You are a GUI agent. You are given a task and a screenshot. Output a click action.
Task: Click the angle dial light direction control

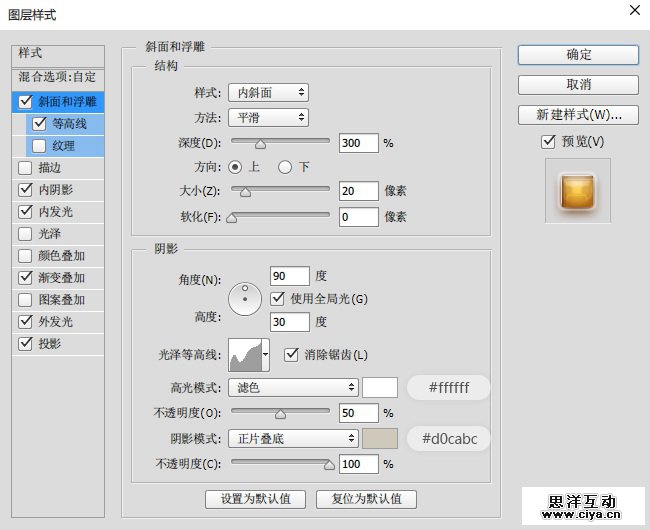pos(245,299)
